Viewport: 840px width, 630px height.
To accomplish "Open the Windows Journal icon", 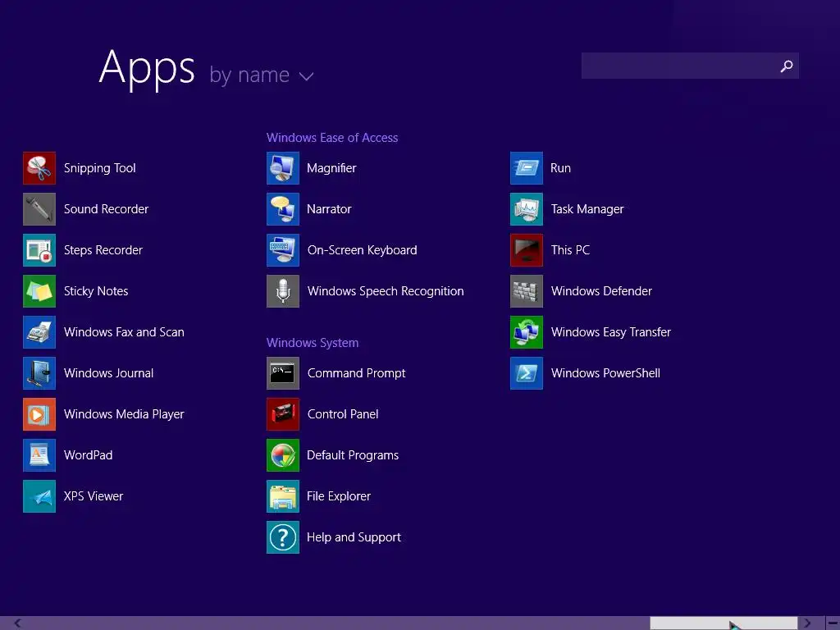I will tap(39, 373).
